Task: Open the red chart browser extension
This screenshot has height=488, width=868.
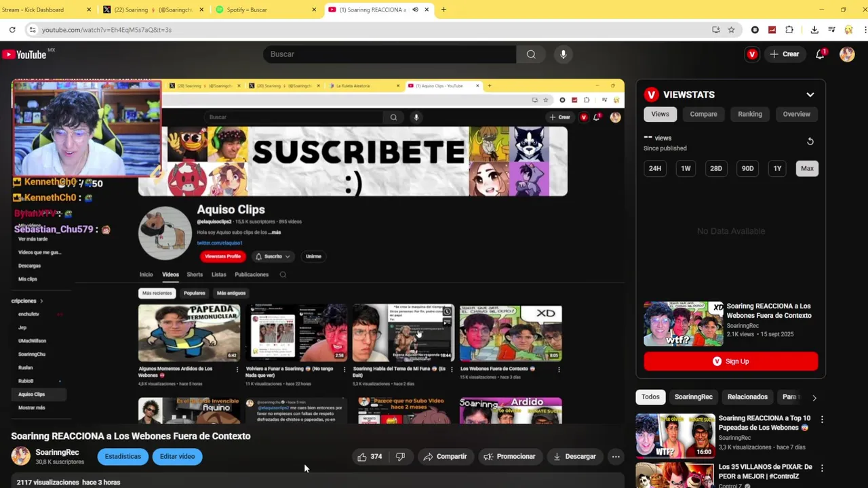Action: (772, 30)
